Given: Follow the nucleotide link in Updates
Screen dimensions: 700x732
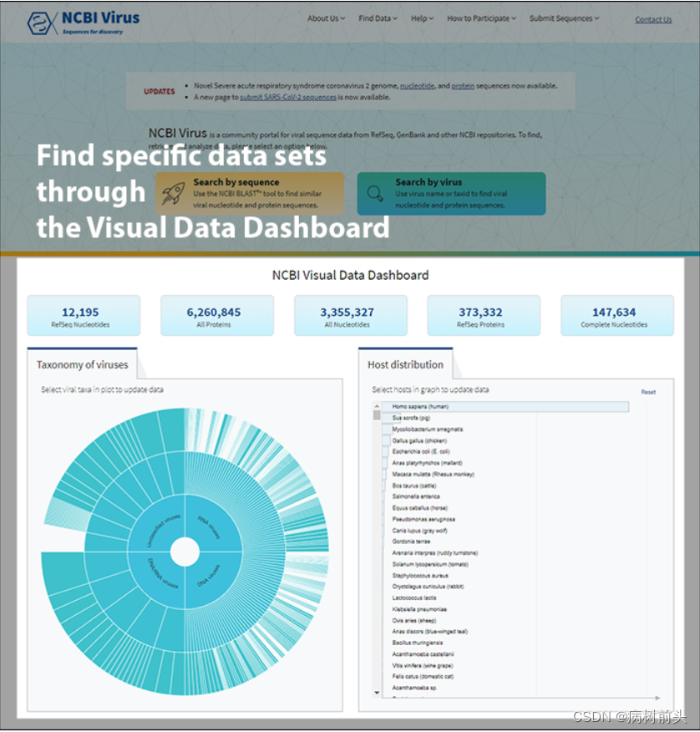Looking at the screenshot, I should [x=417, y=86].
